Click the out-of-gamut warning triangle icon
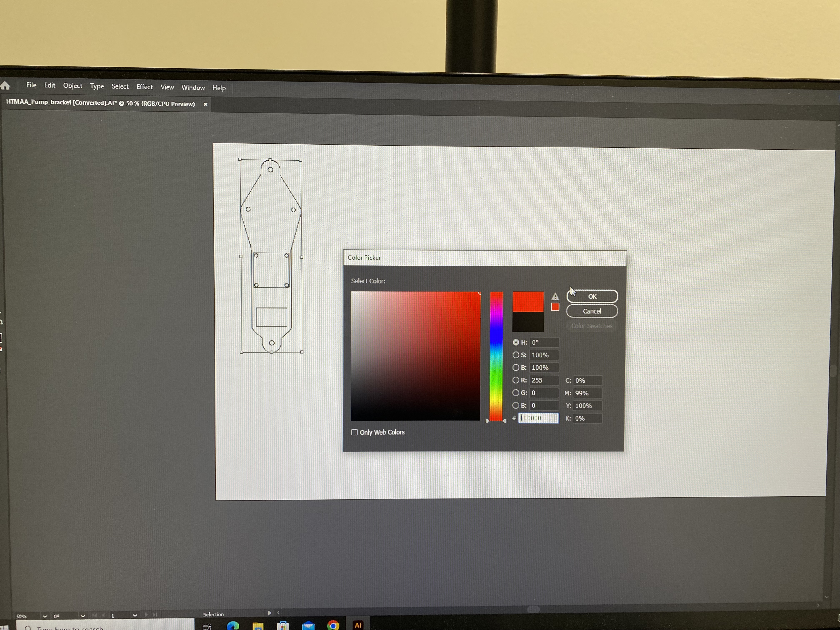 [555, 296]
